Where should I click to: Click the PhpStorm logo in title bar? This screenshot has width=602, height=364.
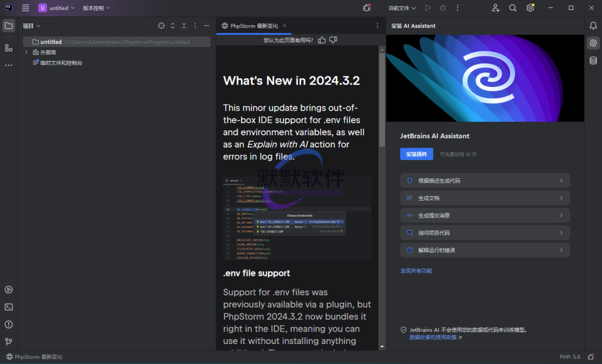(8, 8)
